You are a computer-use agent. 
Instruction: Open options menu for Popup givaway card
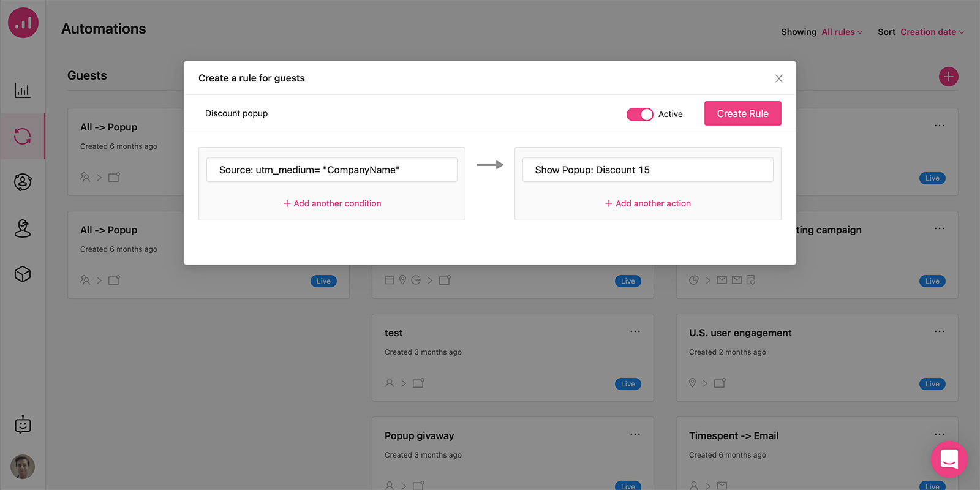click(635, 434)
